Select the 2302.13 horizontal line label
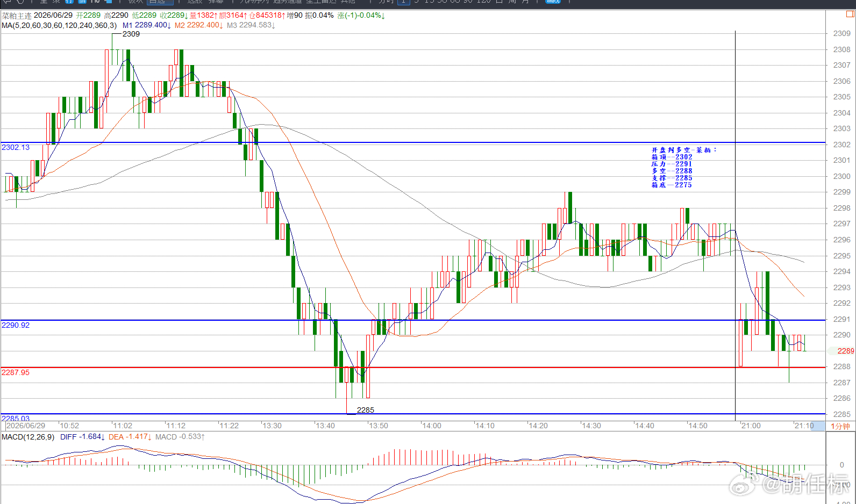This screenshot has width=856, height=504. 16,147
